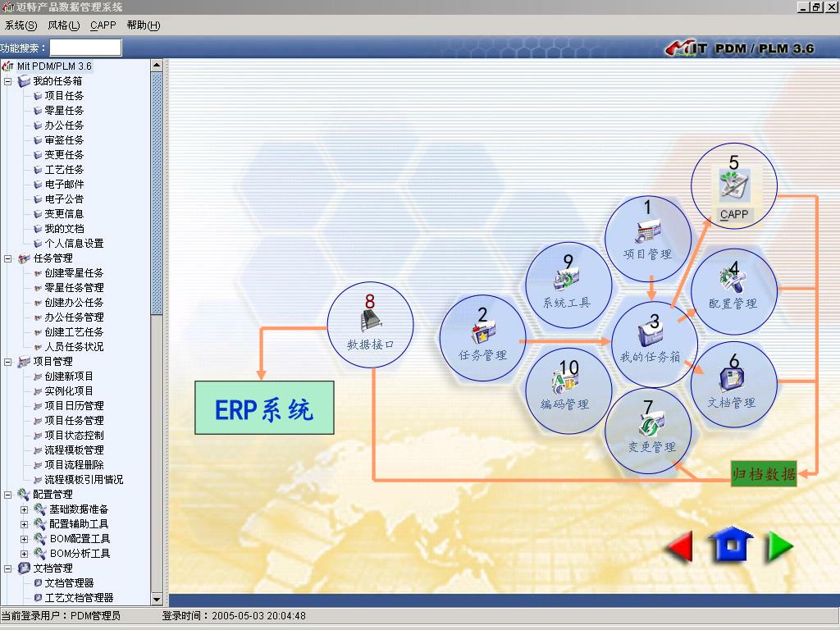Select 人员任务状况 in the tree
This screenshot has width=840, height=630.
(74, 347)
